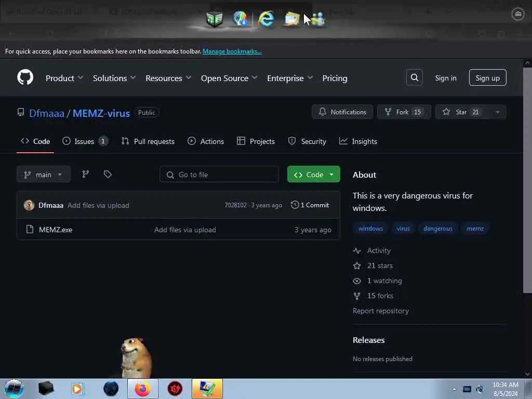Open the 21 stars link
532x399 pixels.
point(373,265)
